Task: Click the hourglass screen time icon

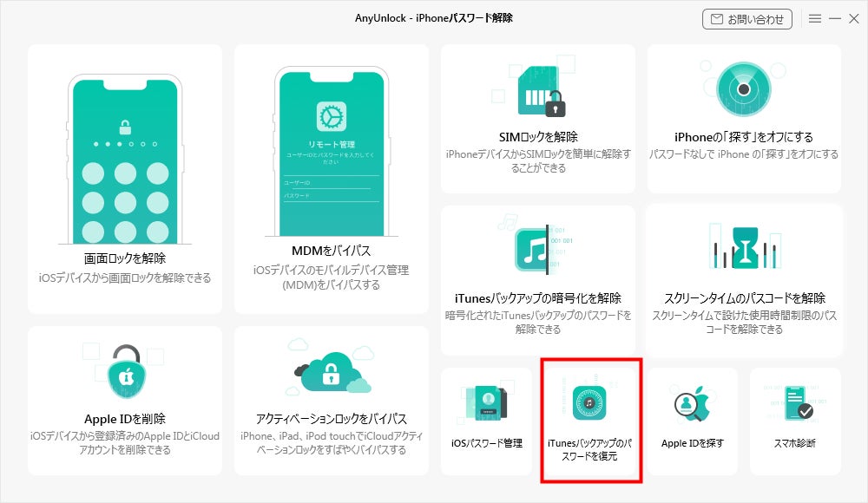Action: [745, 248]
